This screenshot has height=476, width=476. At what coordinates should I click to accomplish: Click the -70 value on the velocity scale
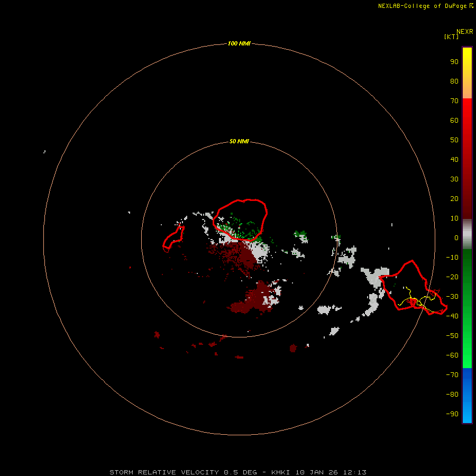pyautogui.click(x=452, y=375)
